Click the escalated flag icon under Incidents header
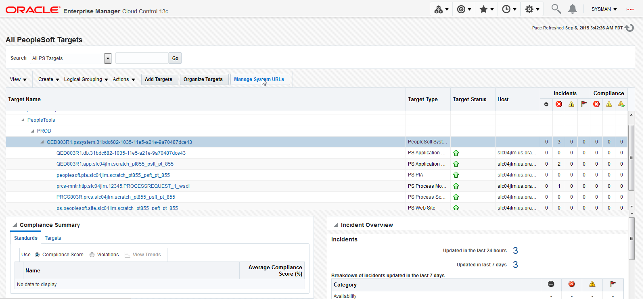644x299 pixels. pos(584,104)
